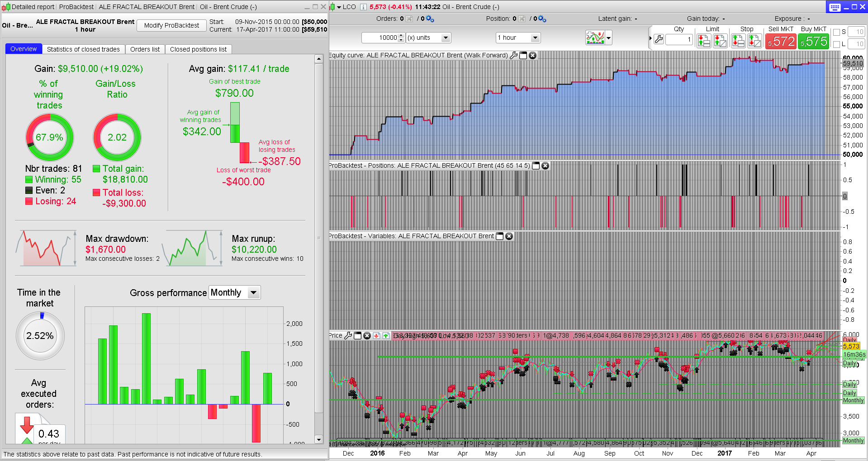Expand the 1 hour timeframe dropdown
The width and height of the screenshot is (868, 461).
click(535, 38)
